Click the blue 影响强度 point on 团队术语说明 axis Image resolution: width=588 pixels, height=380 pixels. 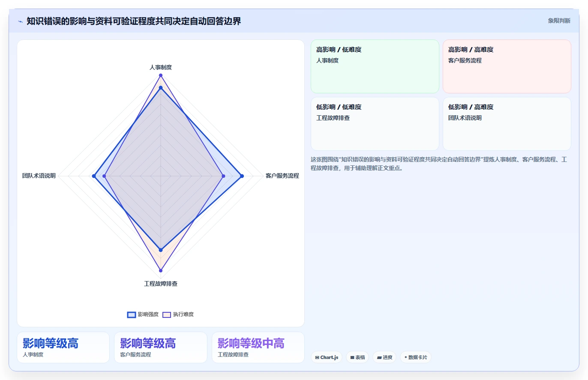pos(93,176)
